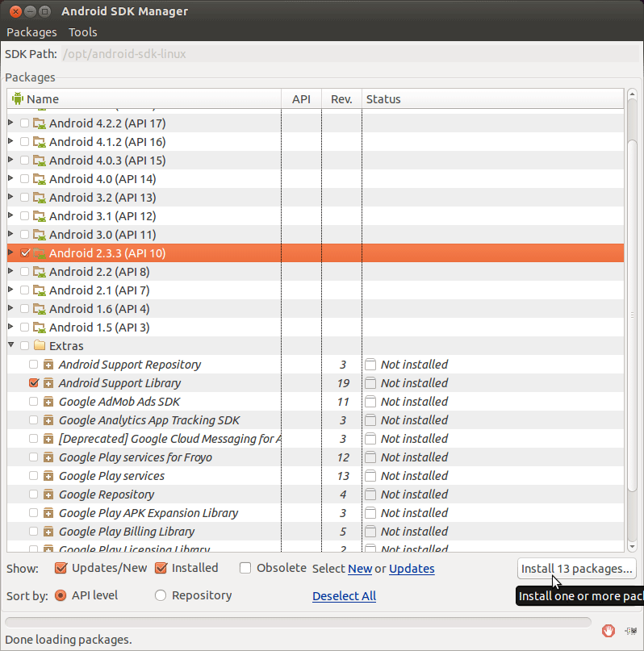The height and width of the screenshot is (651, 644).
Task: Click the folder icon of Android 4.2.2 (API 17)
Action: 40,123
